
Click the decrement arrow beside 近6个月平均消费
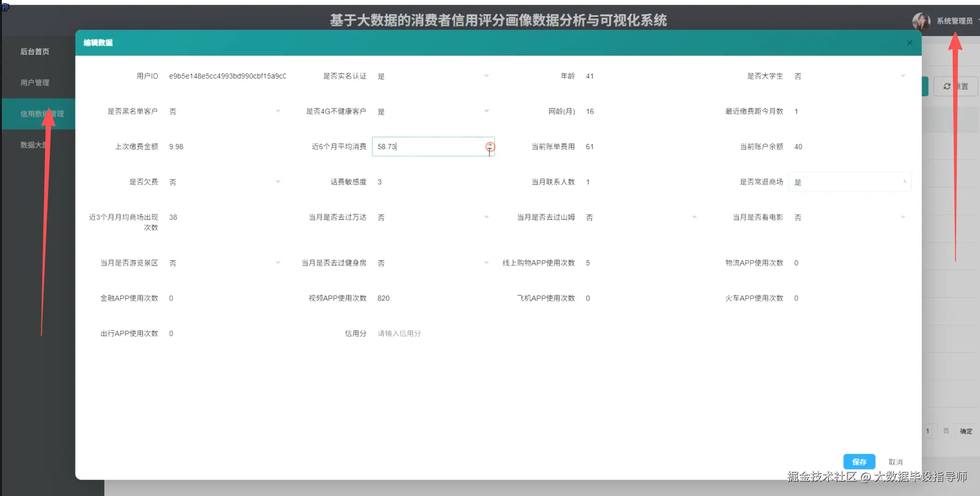point(490,149)
